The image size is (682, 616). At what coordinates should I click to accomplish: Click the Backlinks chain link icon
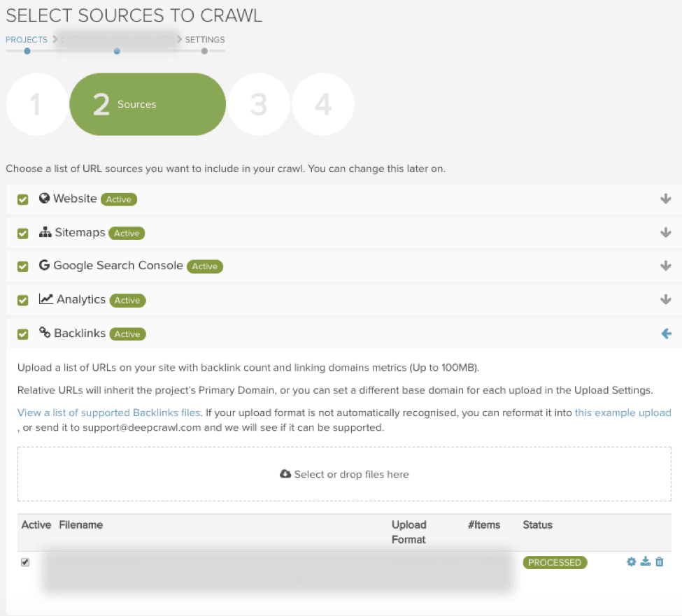[x=45, y=333]
